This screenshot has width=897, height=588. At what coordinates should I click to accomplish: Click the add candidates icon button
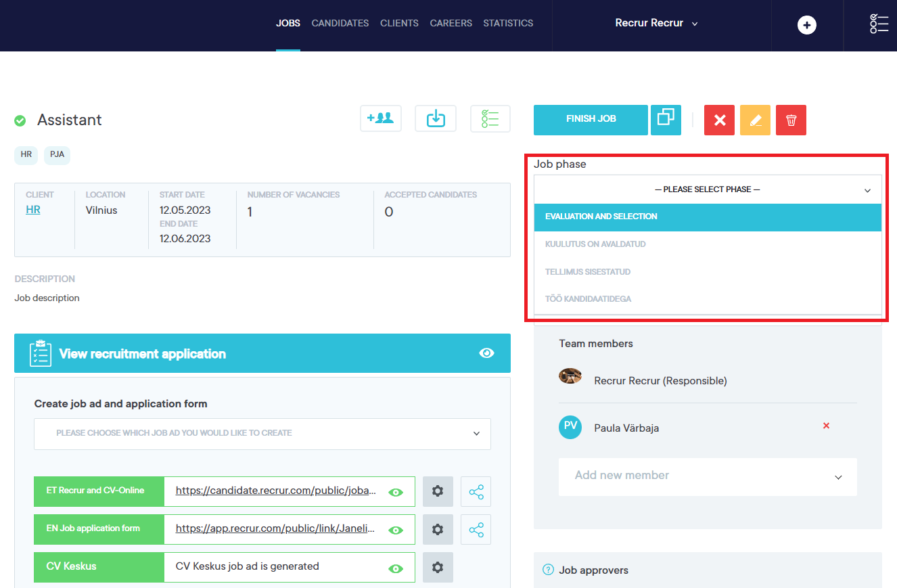pyautogui.click(x=381, y=118)
